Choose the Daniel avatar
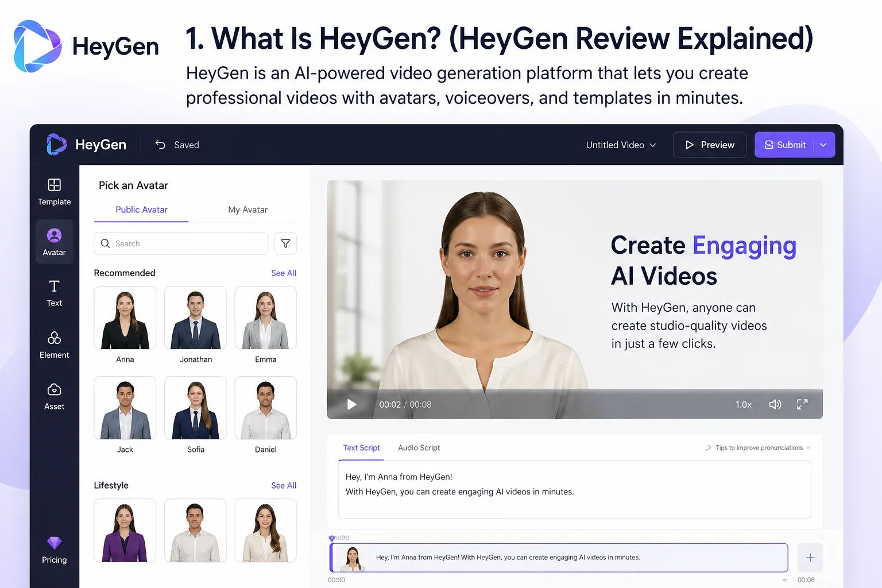 click(x=265, y=408)
